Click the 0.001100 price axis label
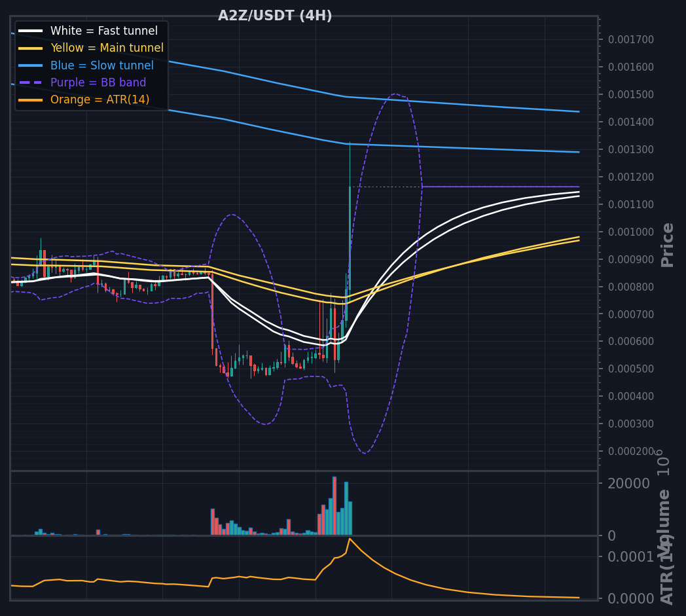Screen dimensions: 686x616 click(631, 204)
